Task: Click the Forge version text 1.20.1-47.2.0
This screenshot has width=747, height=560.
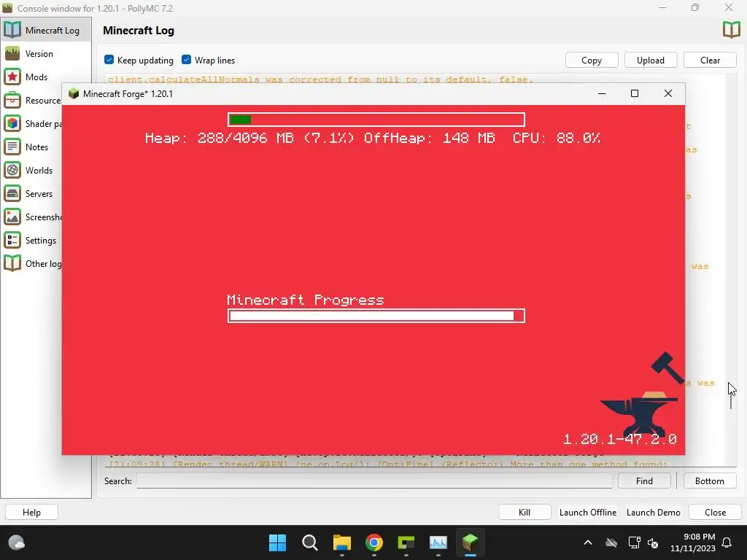Action: point(620,439)
